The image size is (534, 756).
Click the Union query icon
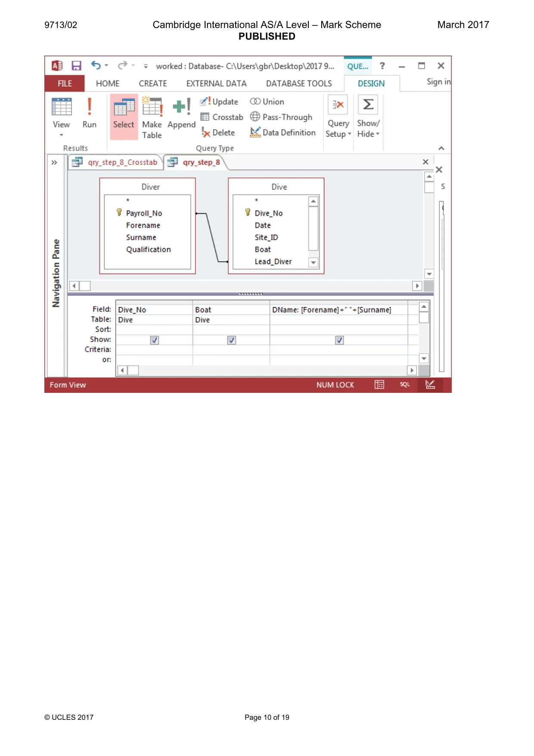click(267, 102)
